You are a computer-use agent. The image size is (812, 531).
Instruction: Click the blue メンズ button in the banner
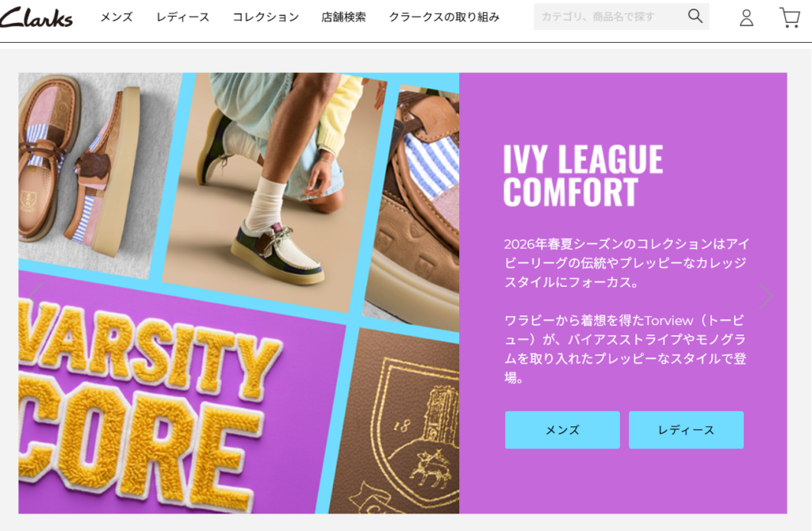pyautogui.click(x=562, y=430)
